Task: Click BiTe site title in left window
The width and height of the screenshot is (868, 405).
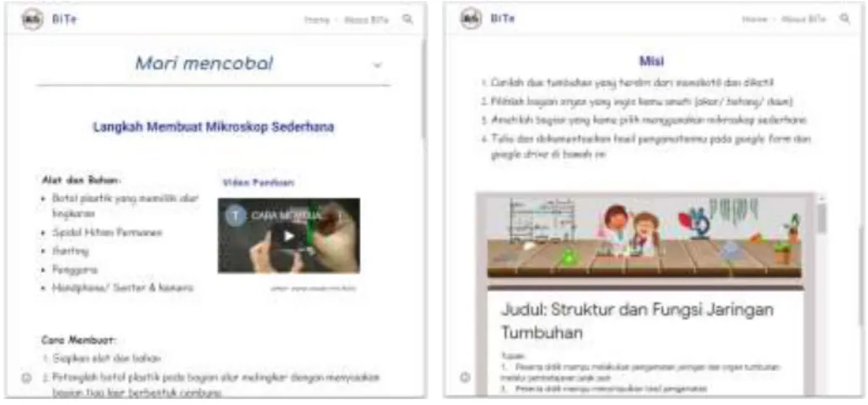Action: [x=66, y=19]
